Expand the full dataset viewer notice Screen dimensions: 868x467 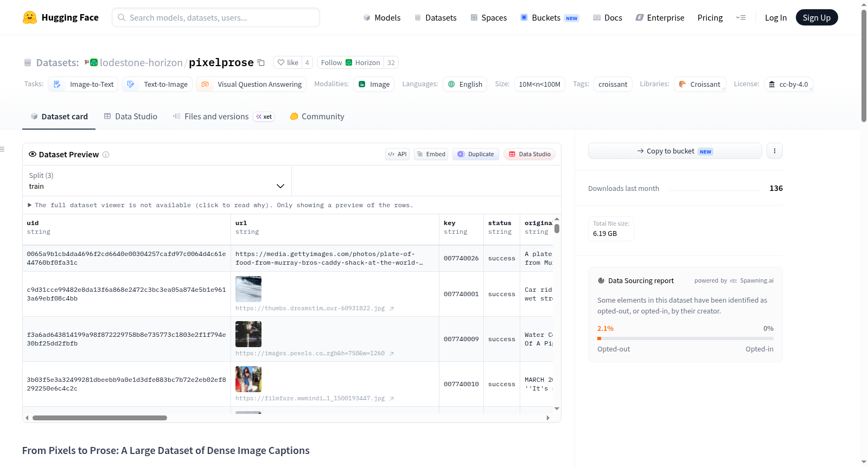[x=220, y=205]
